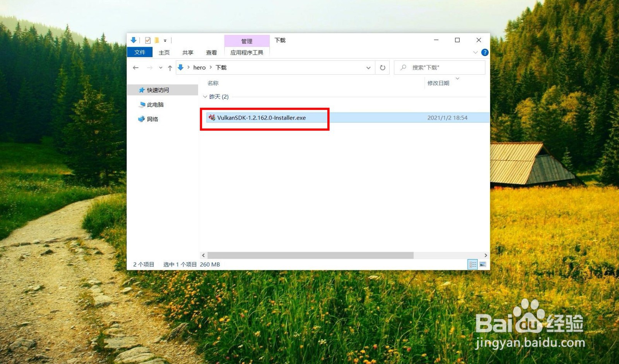Click the 此电脑 computer icon

point(142,104)
